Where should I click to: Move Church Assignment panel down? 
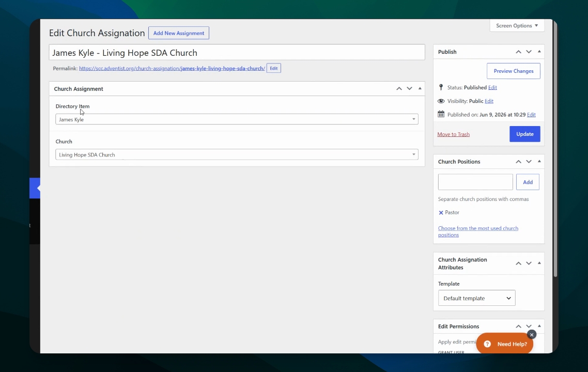[410, 88]
